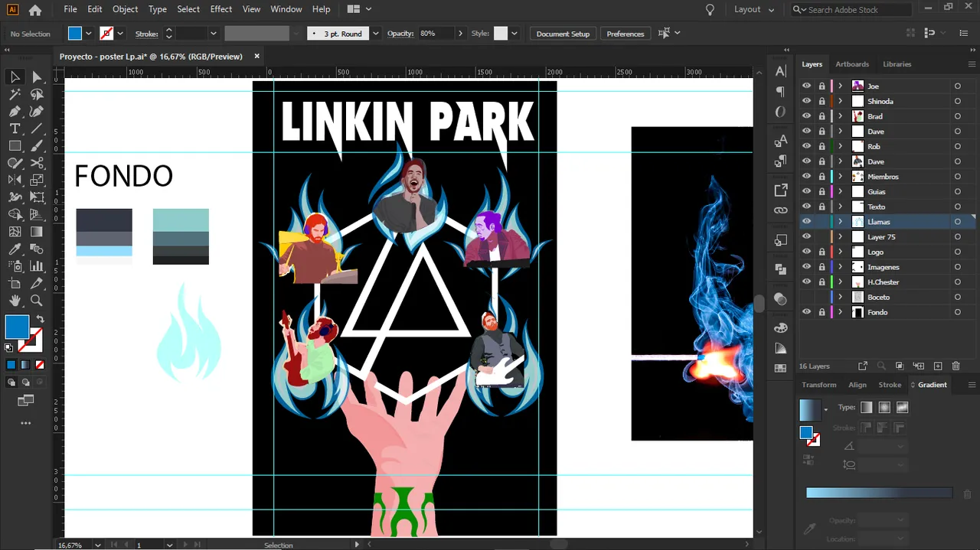This screenshot has height=550, width=980.
Task: Select the Eyedropper tool
Action: (15, 249)
